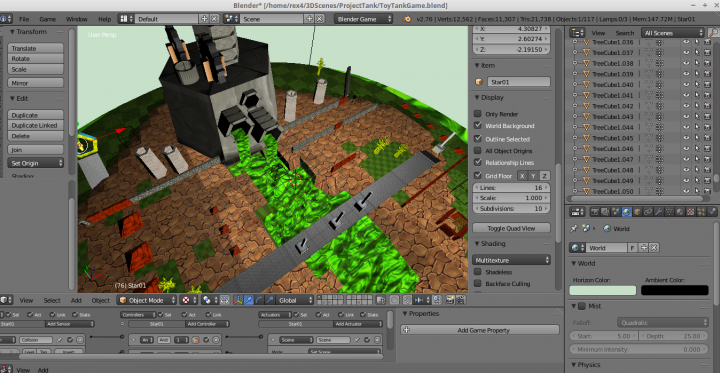Enable the All Object Origins checkbox
The height and width of the screenshot is (373, 720).
point(478,151)
